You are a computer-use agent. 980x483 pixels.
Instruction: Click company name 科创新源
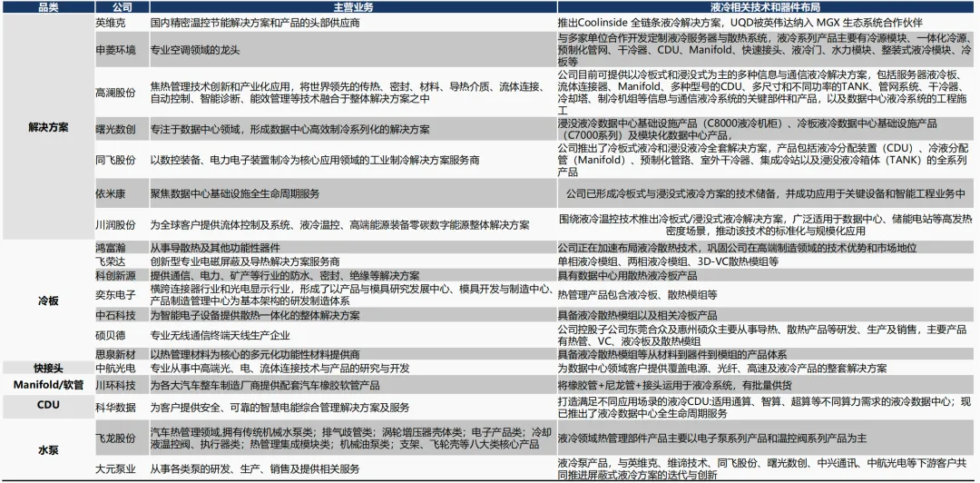[115, 275]
